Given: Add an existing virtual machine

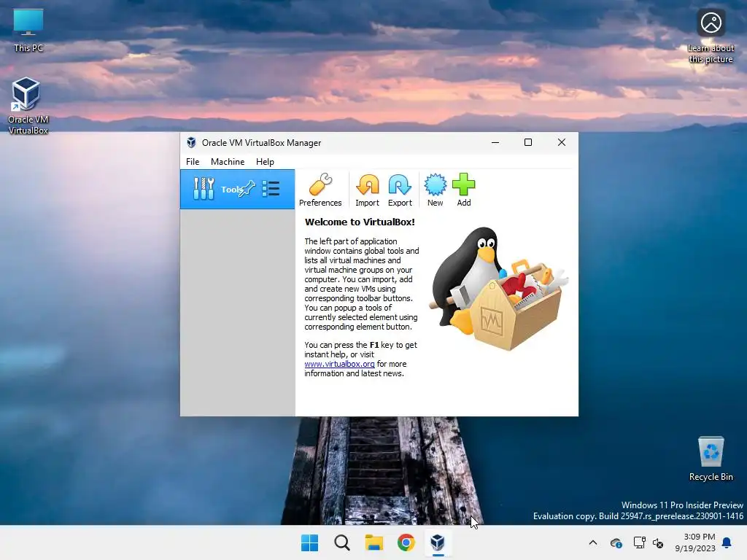Looking at the screenshot, I should pos(463,190).
